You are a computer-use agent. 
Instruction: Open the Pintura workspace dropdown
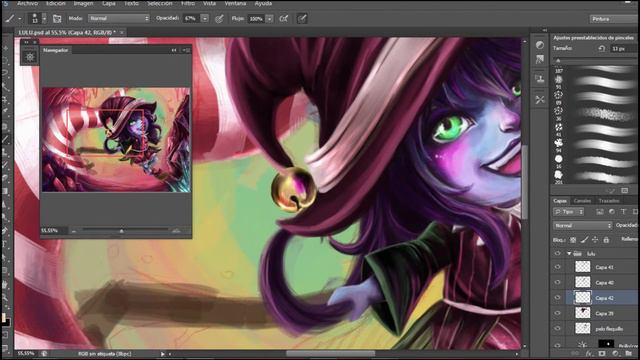(x=614, y=19)
